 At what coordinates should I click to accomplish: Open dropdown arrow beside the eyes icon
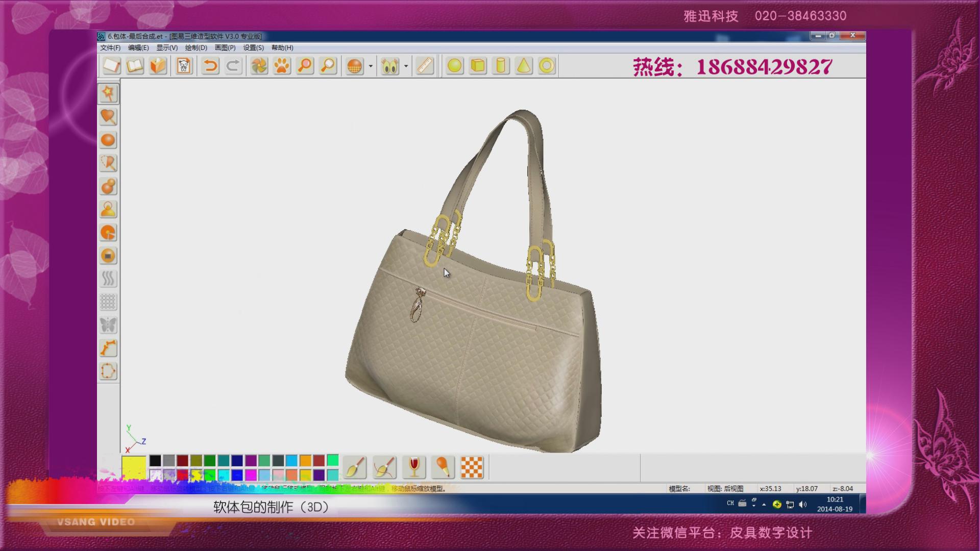(x=406, y=66)
